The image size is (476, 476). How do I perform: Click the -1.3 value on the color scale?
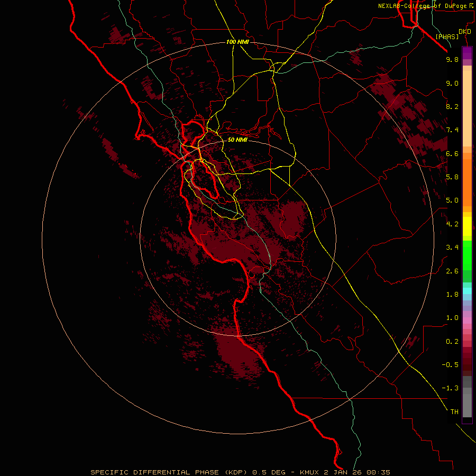[x=450, y=388]
